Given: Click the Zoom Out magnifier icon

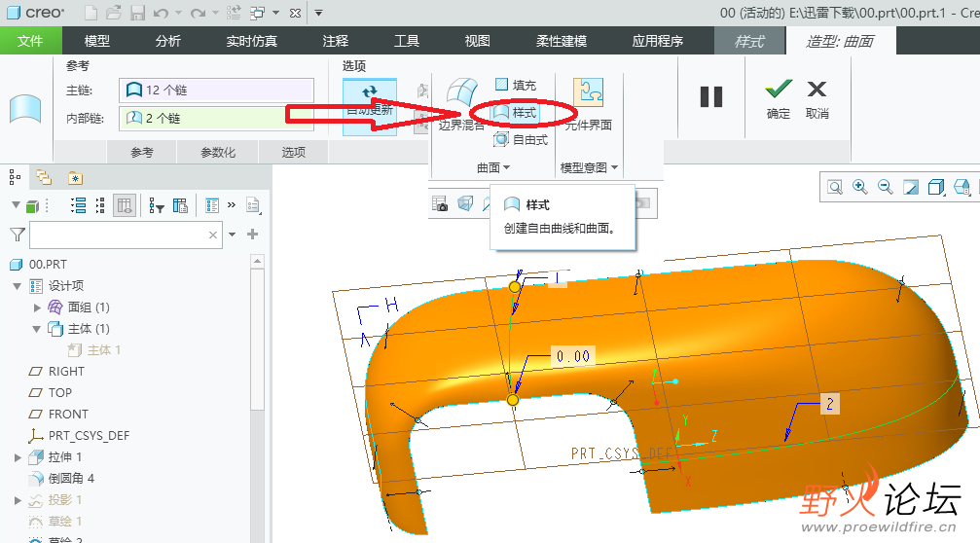Looking at the screenshot, I should [x=885, y=187].
